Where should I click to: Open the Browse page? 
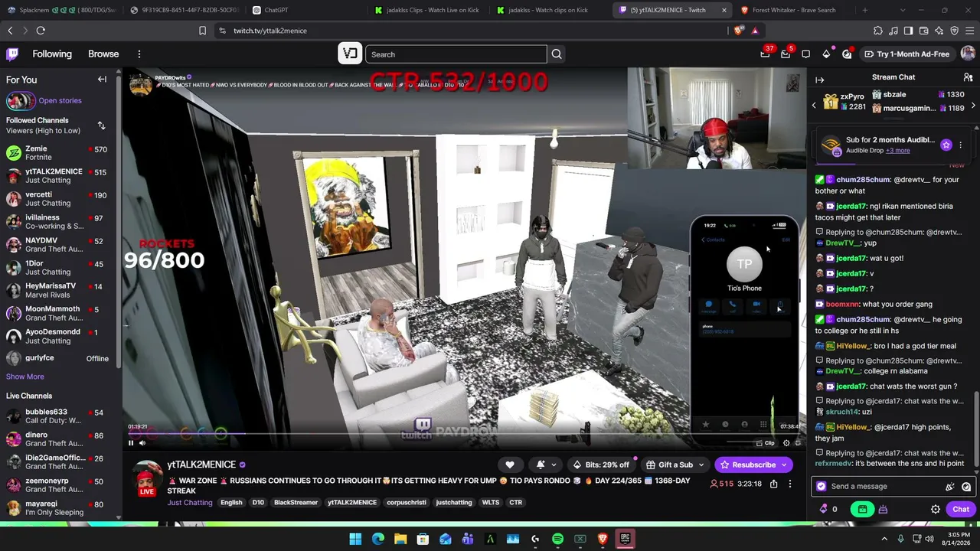[103, 54]
